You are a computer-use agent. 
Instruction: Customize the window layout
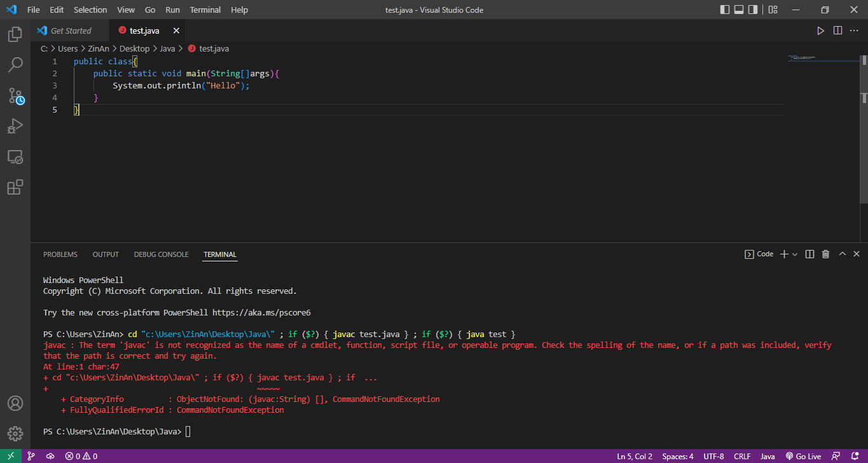[x=773, y=10]
